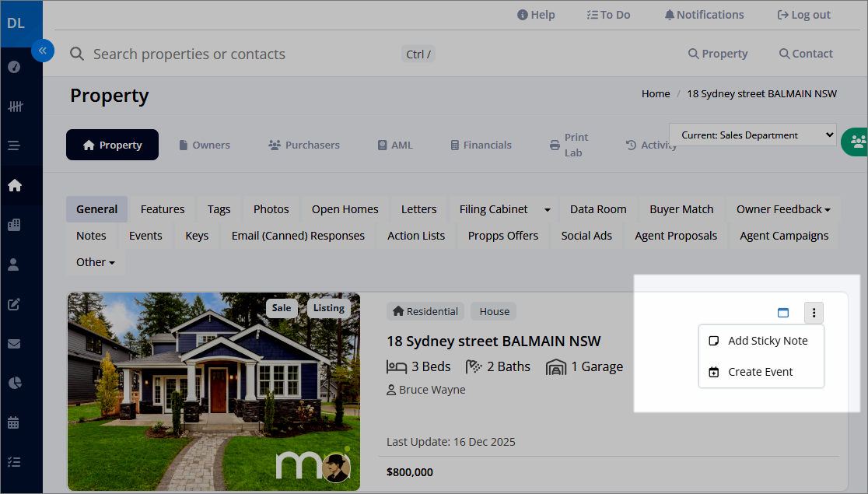Click the search magnifier icon
Screen dimensions: 868x494
(x=77, y=54)
